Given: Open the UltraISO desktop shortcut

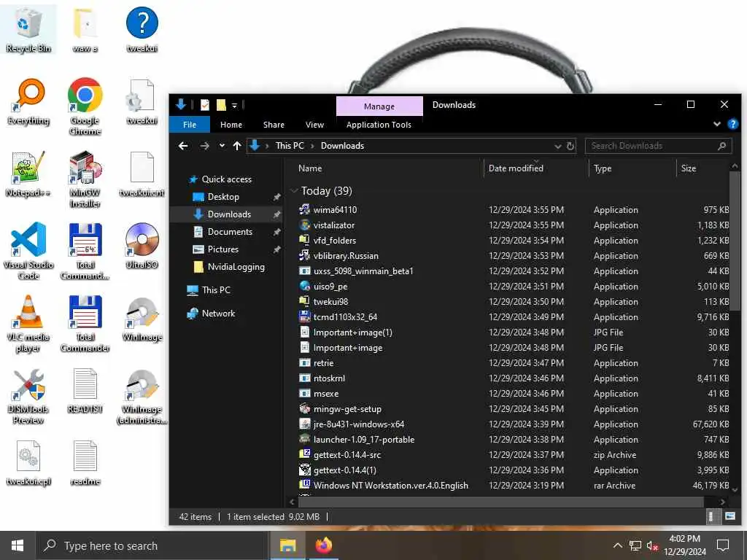Looking at the screenshot, I should click(x=142, y=246).
